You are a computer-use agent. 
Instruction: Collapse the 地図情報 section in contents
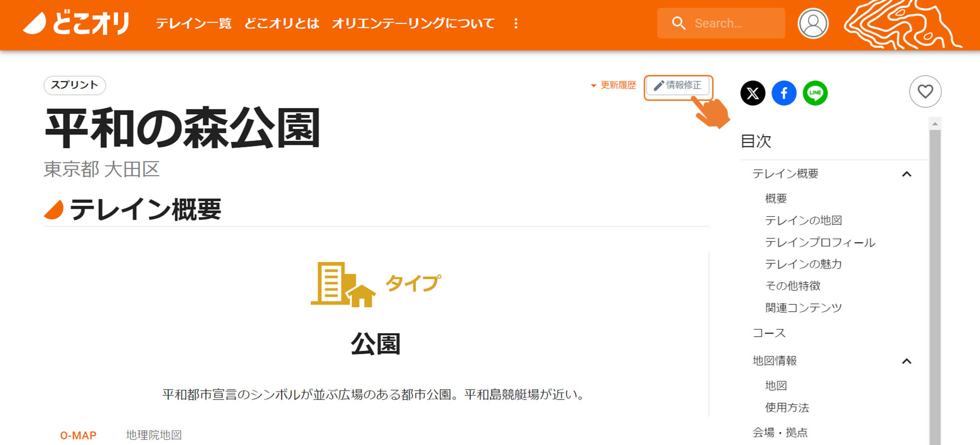coord(907,361)
